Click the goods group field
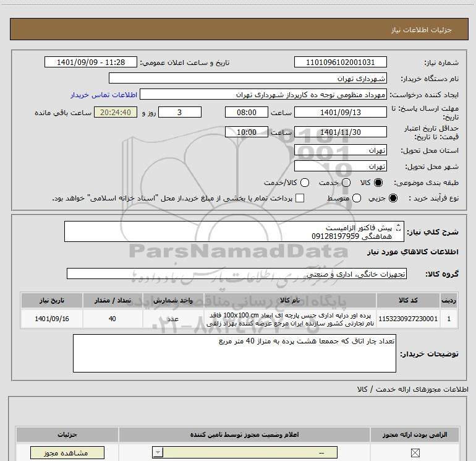The height and width of the screenshot is (461, 476). point(237,274)
